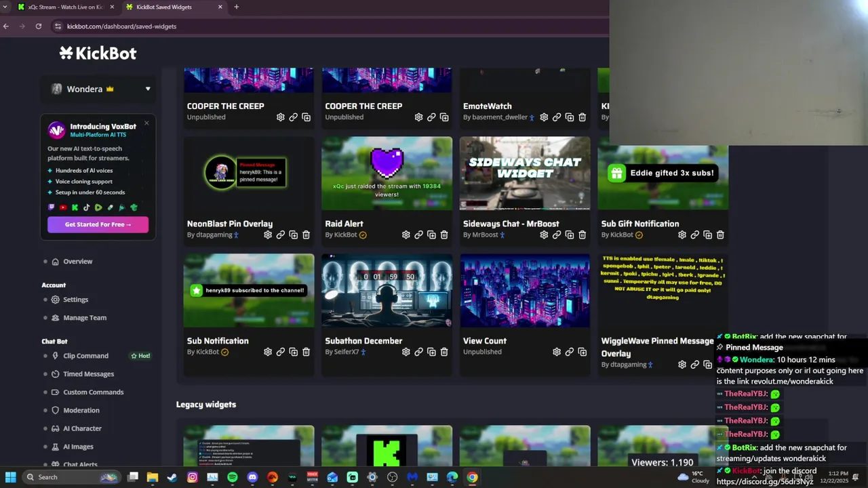Copy link icon for NeonBlast Pin Overlay
The width and height of the screenshot is (868, 488).
coord(280,235)
